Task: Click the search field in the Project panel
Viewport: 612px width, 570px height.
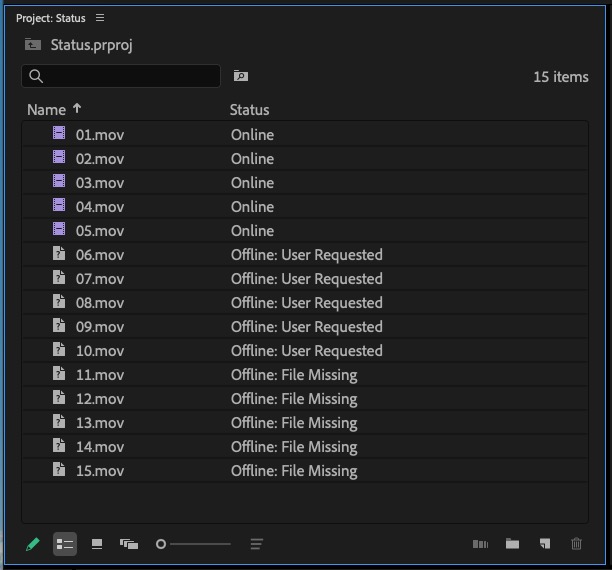Action: [121, 76]
